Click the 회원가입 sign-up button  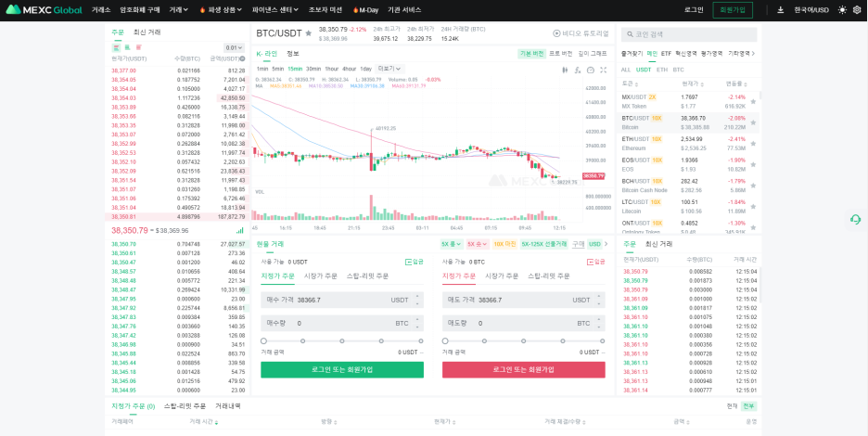coord(733,9)
